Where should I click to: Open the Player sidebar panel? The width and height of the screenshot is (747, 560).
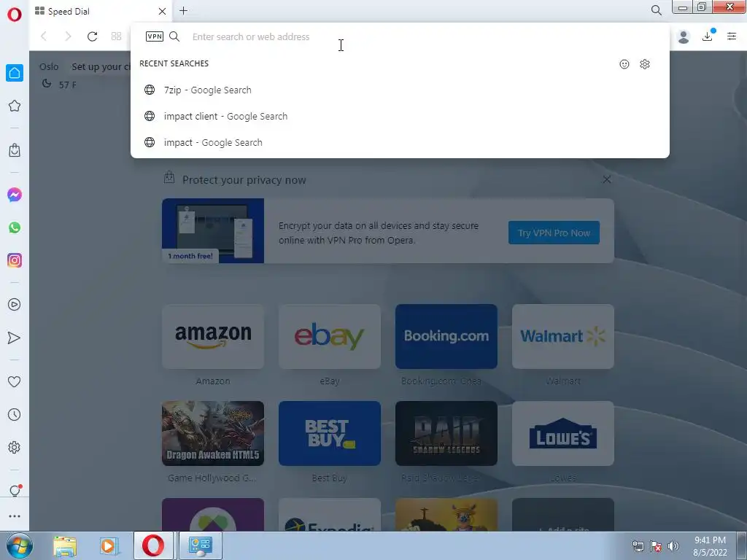pos(15,305)
